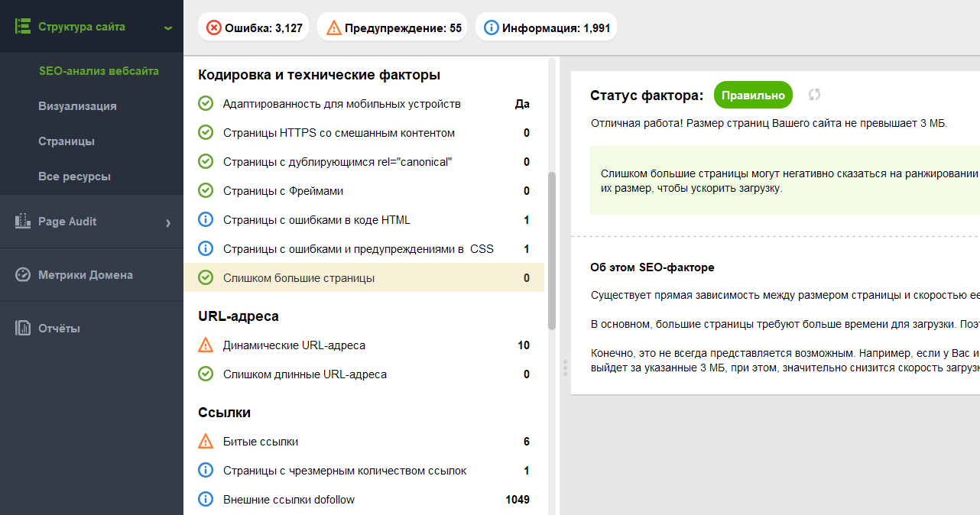
Task: Click the factor list vertical scrollbar thumb
Action: pyautogui.click(x=552, y=251)
